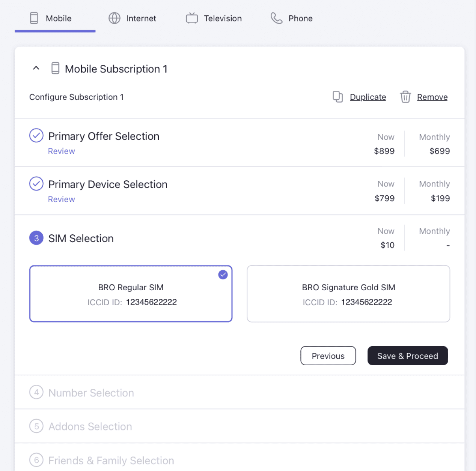Collapse Mobile Subscription 1 with the chevron
Screen dimensions: 476x471
(x=36, y=68)
